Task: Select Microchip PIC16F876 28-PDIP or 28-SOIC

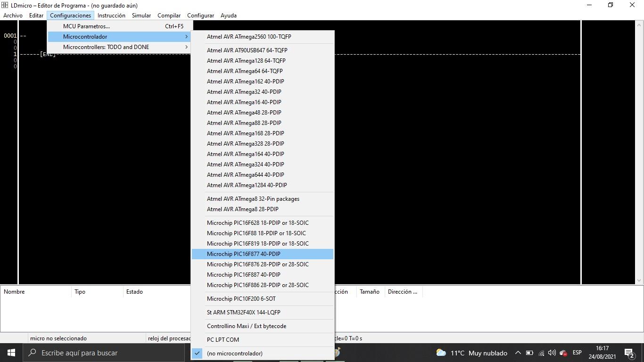Action: tap(263, 264)
